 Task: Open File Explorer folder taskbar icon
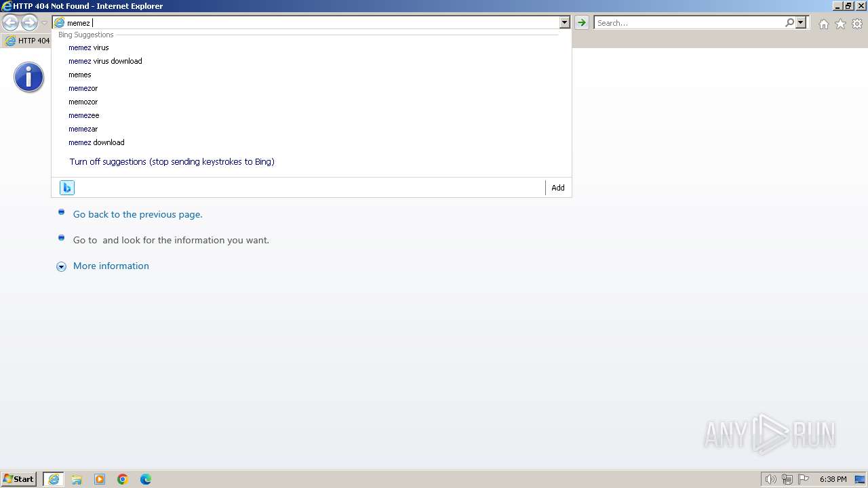(x=77, y=479)
